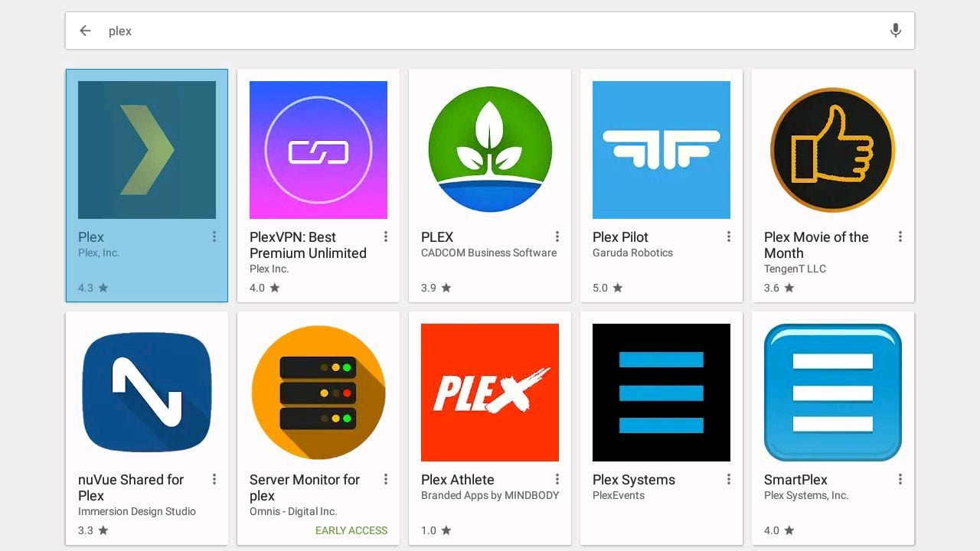Open the Plex Pilot wings icon
Screen dimensions: 980x551
click(x=661, y=150)
